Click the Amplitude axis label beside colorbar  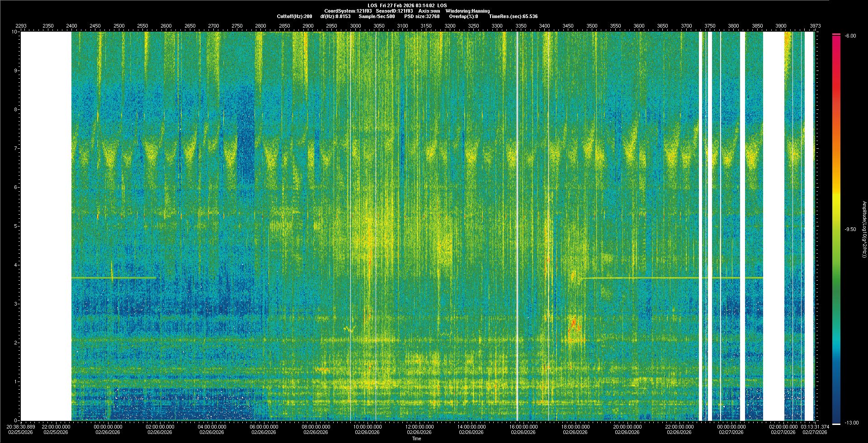(863, 229)
